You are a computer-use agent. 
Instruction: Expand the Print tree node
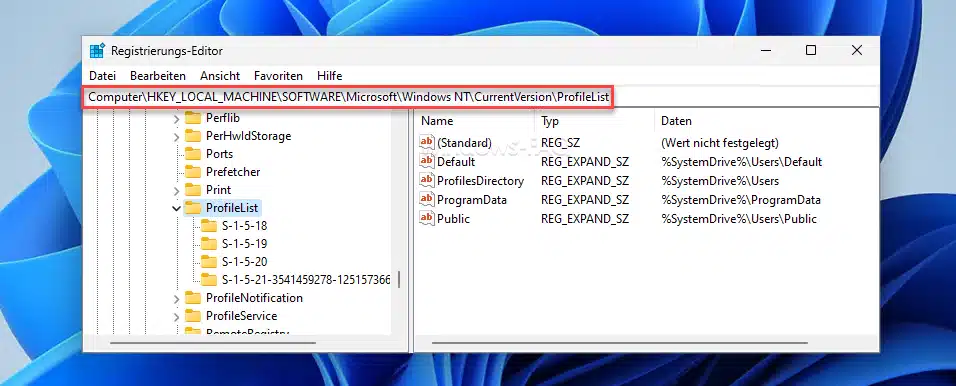point(177,190)
